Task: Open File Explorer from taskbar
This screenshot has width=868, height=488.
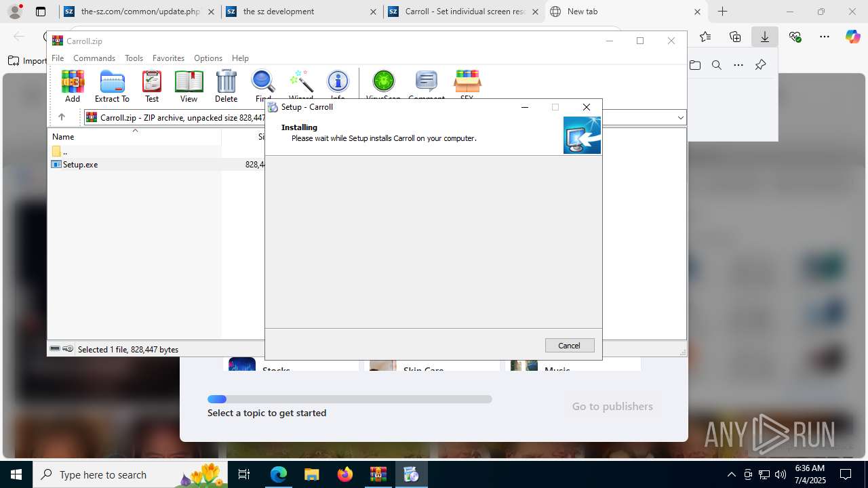Action: coord(311,474)
